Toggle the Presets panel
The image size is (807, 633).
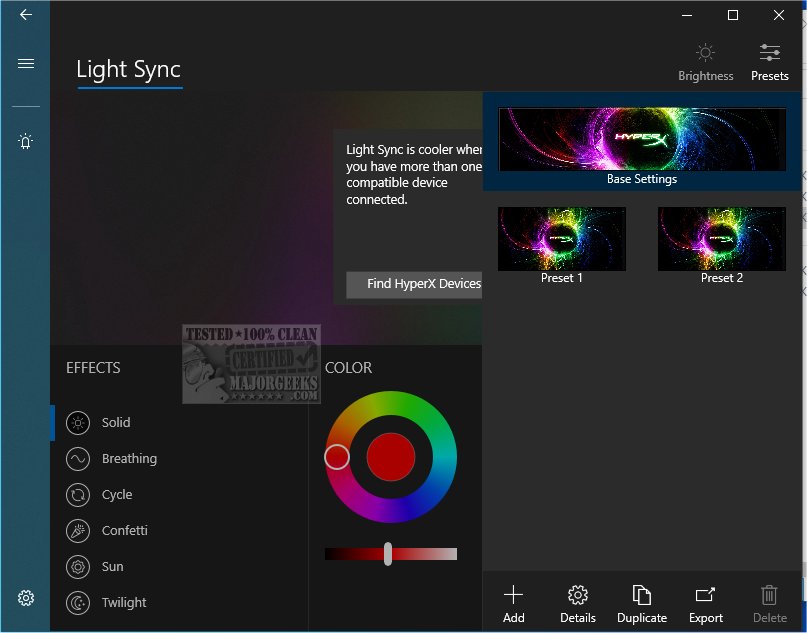(769, 62)
